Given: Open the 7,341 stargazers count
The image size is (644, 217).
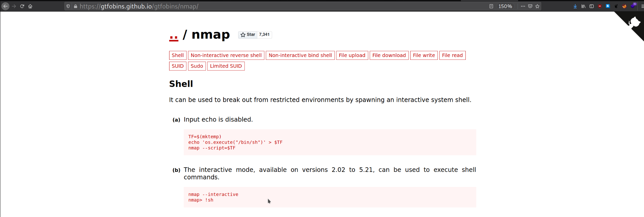Looking at the screenshot, I should click(x=264, y=35).
